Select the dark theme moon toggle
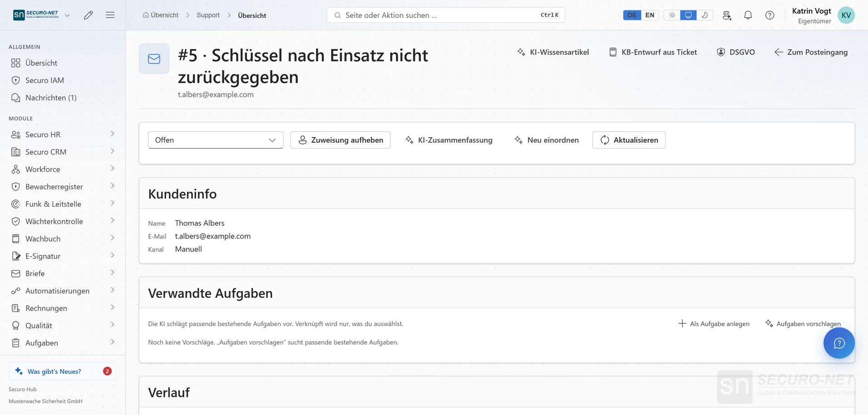Viewport: 868px width, 415px height. click(x=705, y=15)
